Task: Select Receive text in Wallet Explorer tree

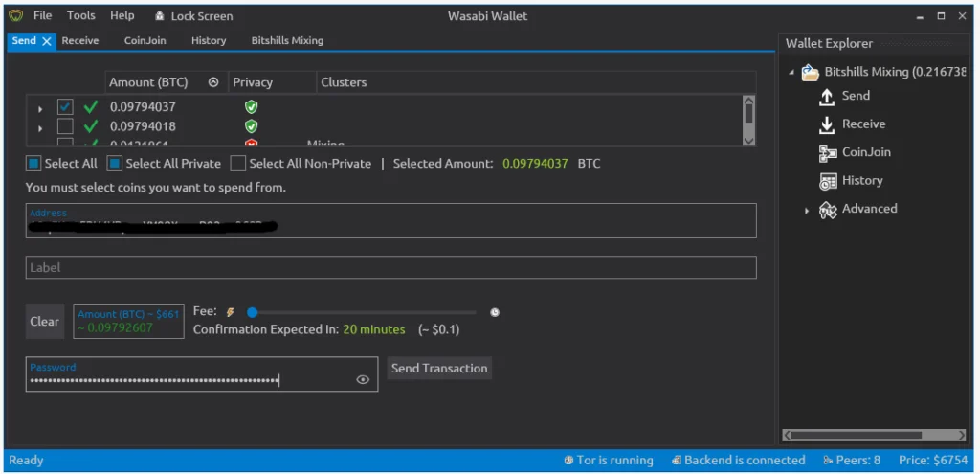Action: (x=864, y=124)
